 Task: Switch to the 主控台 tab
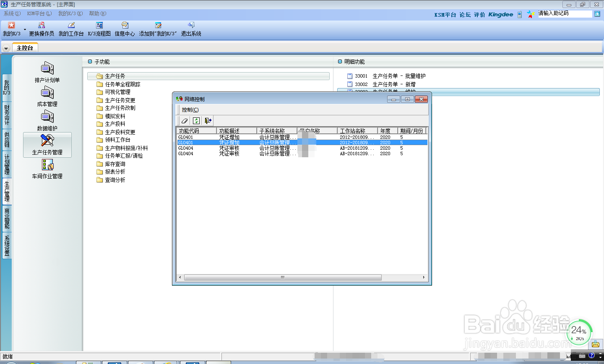25,48
